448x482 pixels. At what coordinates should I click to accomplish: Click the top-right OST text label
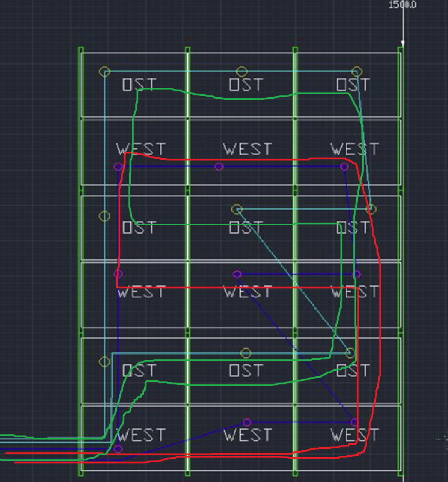click(353, 85)
